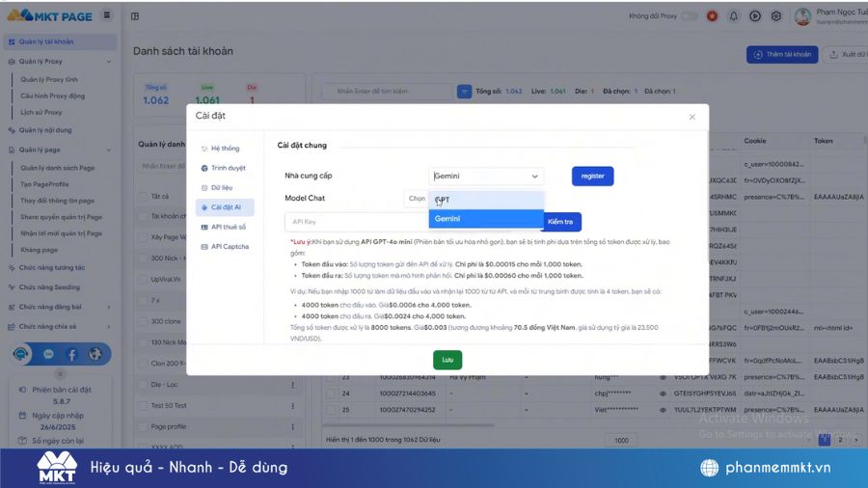
Task: Focus the API Key input field
Action: click(x=357, y=222)
